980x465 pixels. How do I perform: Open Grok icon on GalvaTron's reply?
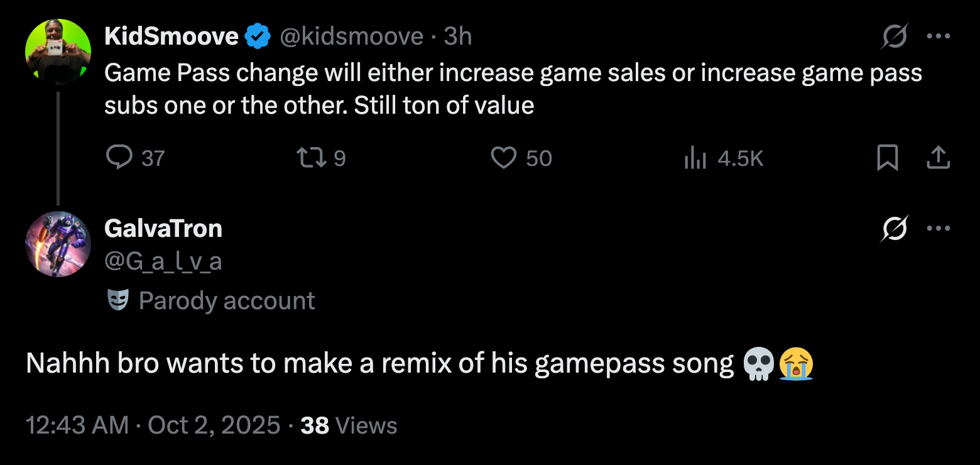coord(895,229)
